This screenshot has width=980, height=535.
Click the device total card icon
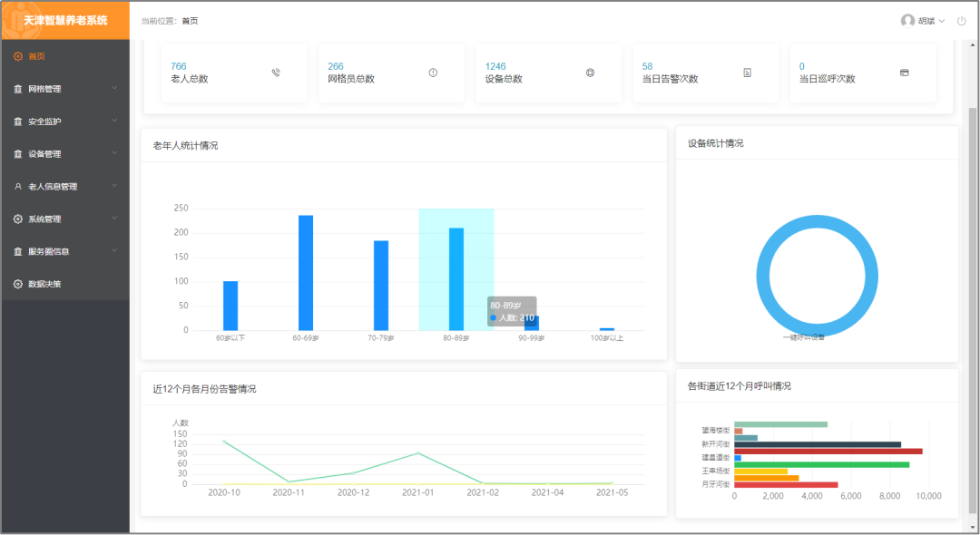coord(590,73)
